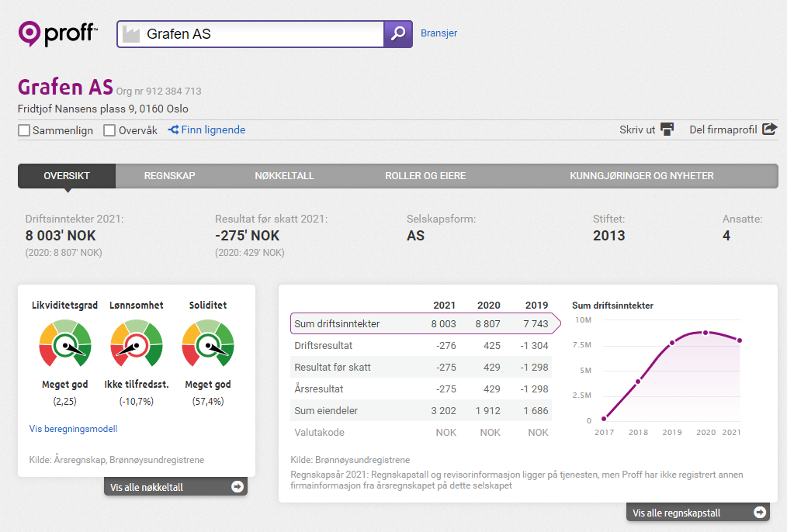Go to the Roller og eiere tab
This screenshot has width=787, height=532.
425,176
